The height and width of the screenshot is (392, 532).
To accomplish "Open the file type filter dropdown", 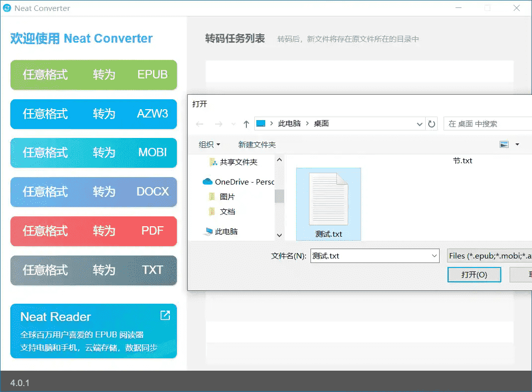I will 489,256.
